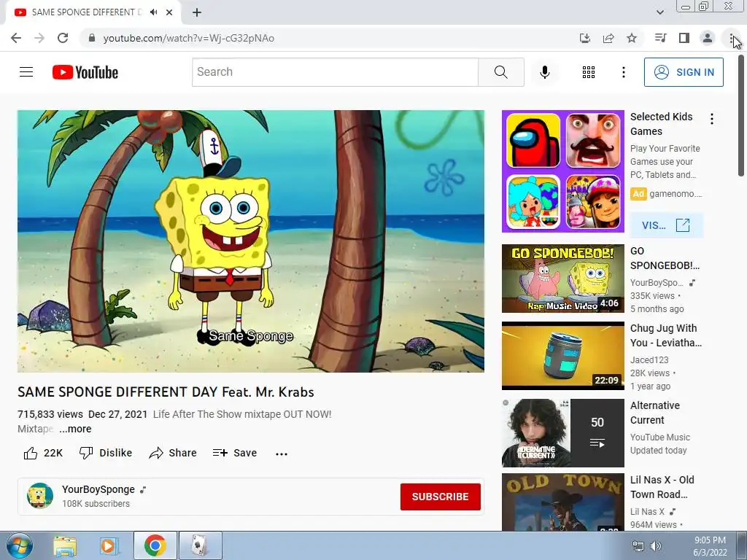Viewport: 747px width, 560px height.
Task: Close the YouTube browser tab
Action: pos(169,12)
